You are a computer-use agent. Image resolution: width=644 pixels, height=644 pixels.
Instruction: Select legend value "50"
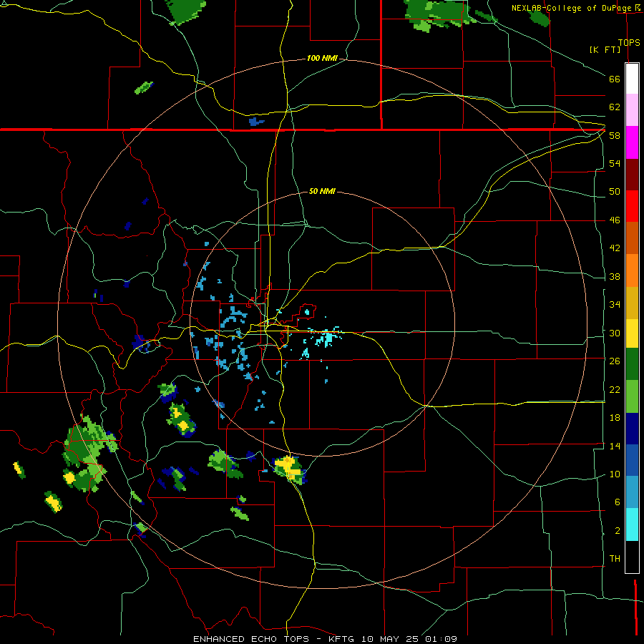tap(615, 192)
